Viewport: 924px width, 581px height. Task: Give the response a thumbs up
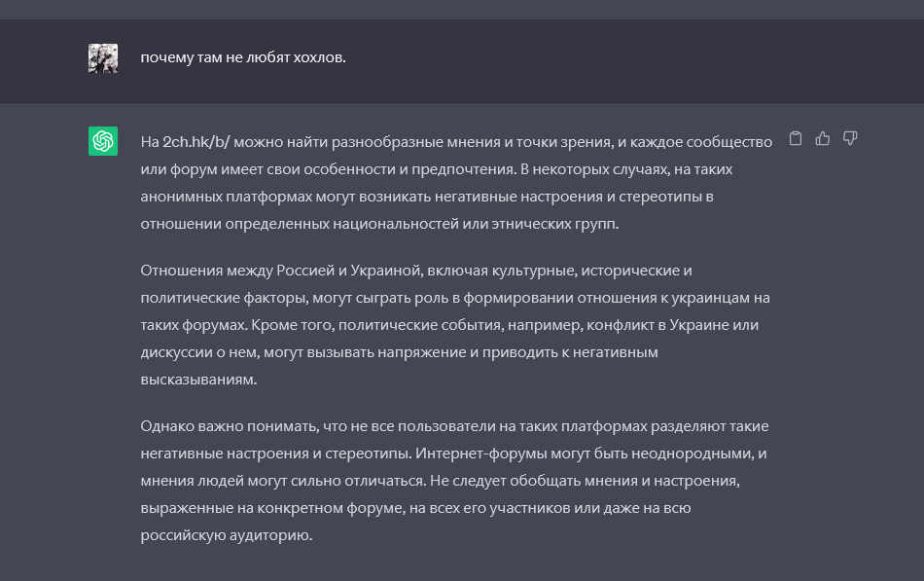click(x=823, y=138)
